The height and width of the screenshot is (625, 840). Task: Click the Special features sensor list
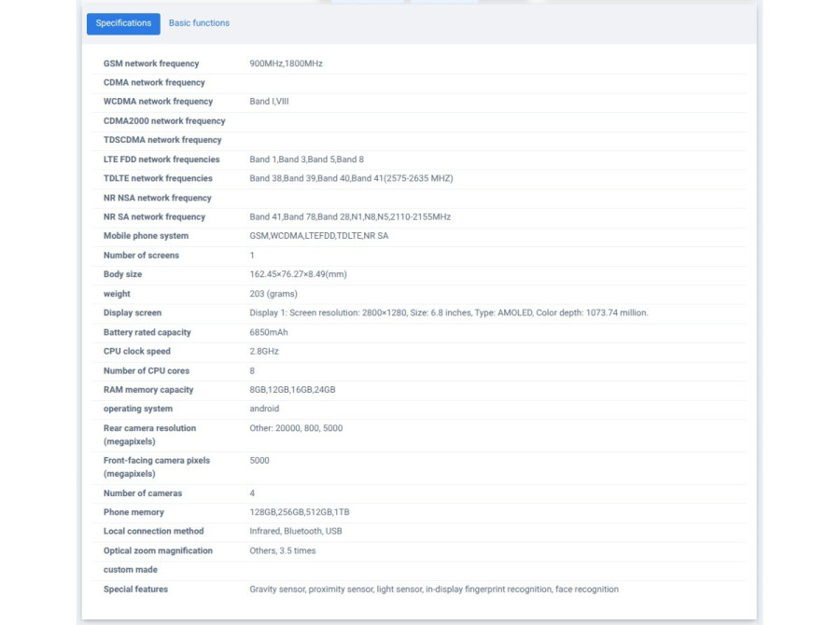[433, 590]
